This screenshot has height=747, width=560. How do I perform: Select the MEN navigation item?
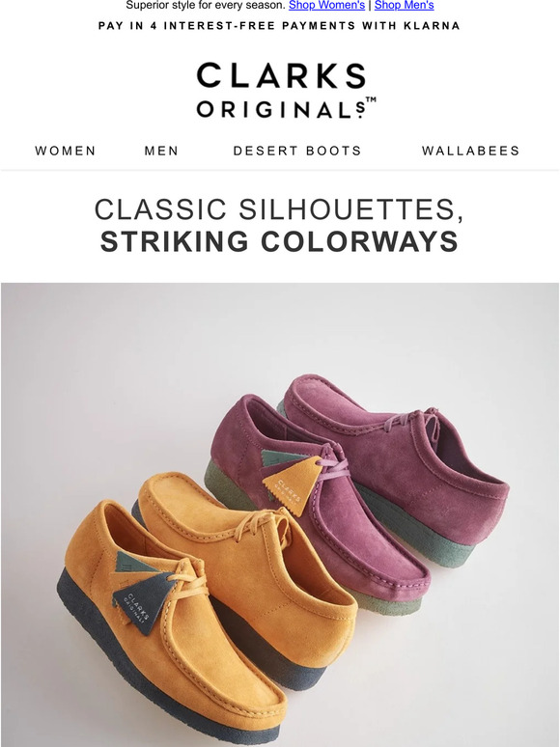[161, 151]
